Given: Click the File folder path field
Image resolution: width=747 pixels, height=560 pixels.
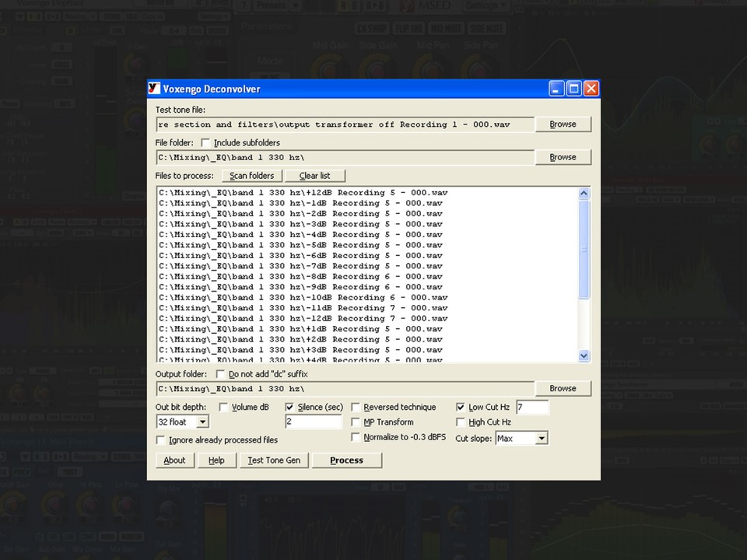Looking at the screenshot, I should point(345,157).
